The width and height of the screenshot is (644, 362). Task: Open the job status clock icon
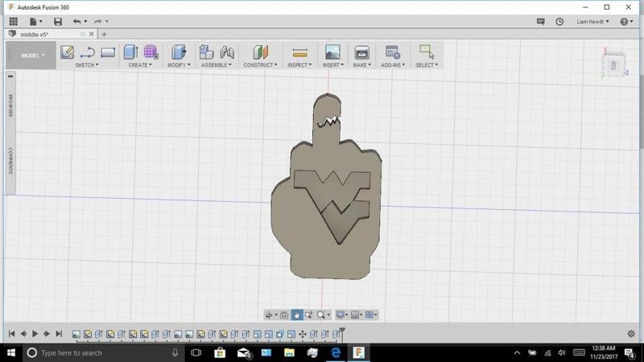559,22
